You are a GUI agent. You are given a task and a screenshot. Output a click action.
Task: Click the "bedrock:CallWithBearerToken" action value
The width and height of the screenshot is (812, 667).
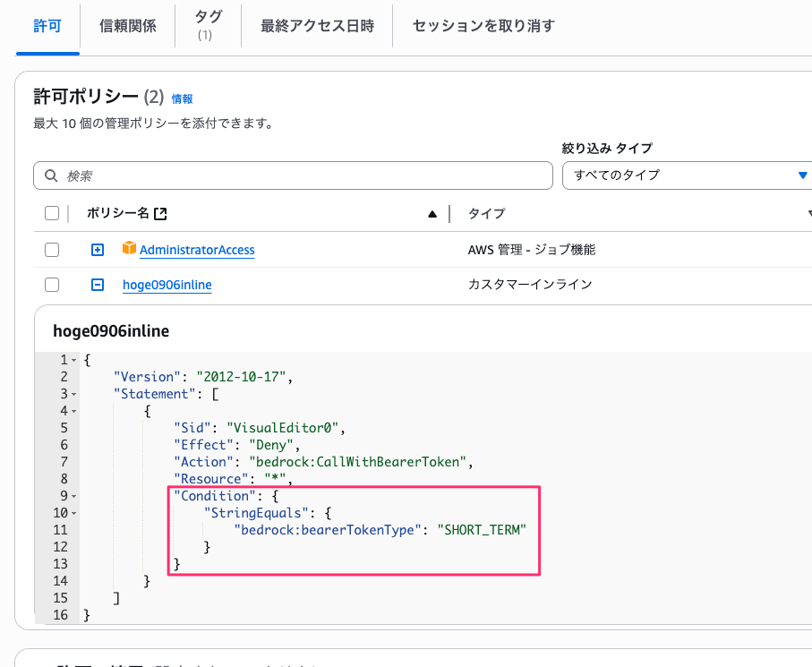point(358,462)
